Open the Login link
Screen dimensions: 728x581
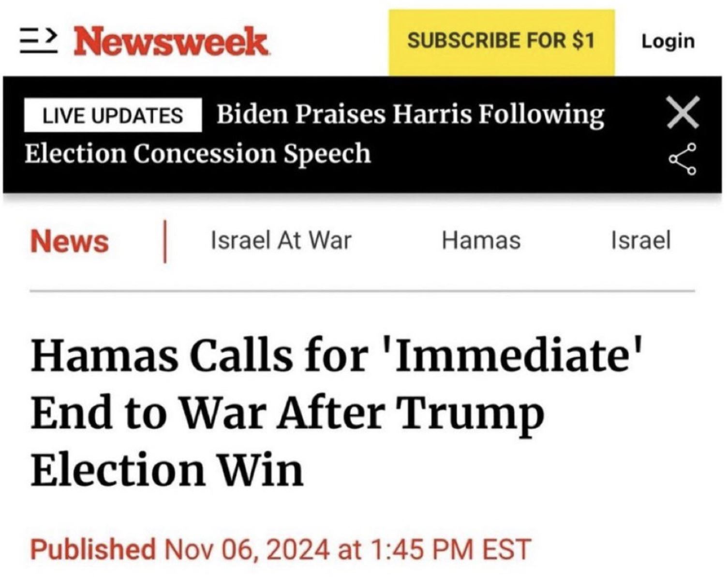coord(668,41)
